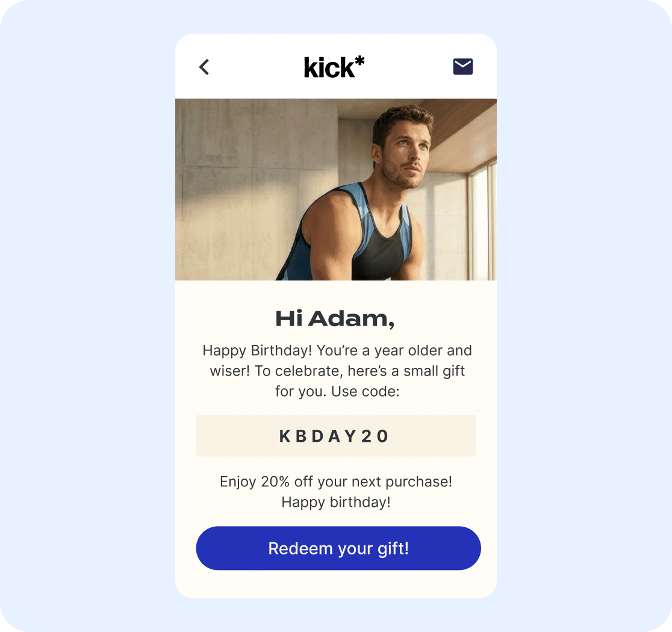Click the asterisk in the kick logo

tap(360, 60)
